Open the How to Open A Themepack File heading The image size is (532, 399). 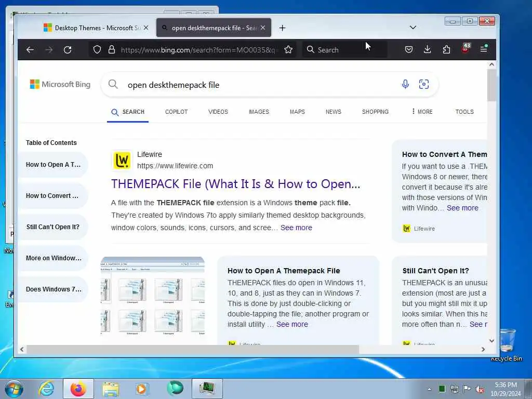click(x=284, y=271)
